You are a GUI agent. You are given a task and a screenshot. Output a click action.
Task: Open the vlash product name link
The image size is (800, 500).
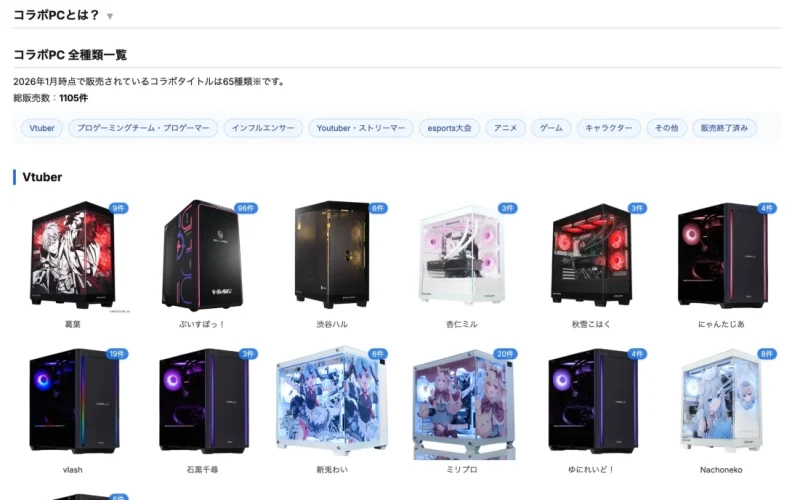pyautogui.click(x=72, y=470)
